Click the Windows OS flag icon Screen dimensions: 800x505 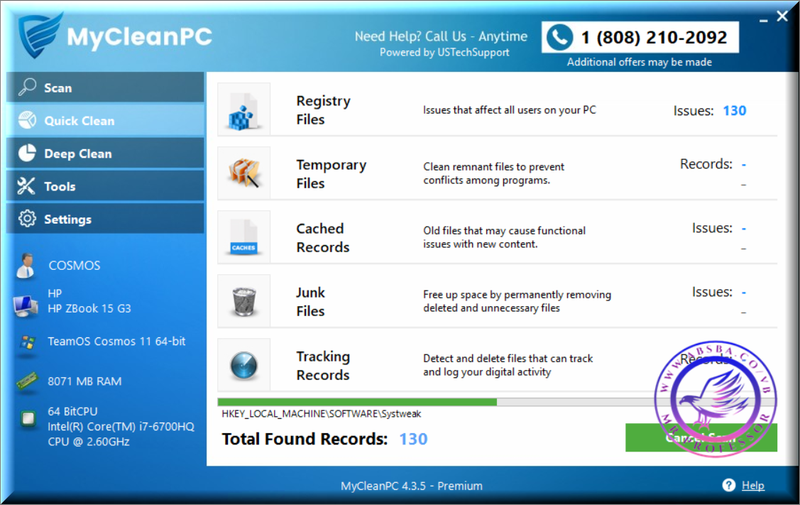tap(28, 342)
